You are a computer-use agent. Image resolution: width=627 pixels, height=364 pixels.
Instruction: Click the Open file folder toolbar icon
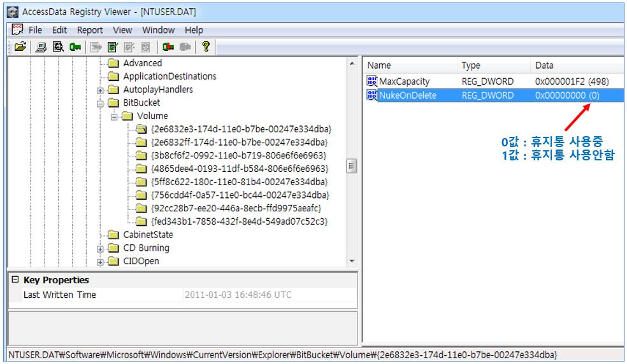(x=20, y=47)
